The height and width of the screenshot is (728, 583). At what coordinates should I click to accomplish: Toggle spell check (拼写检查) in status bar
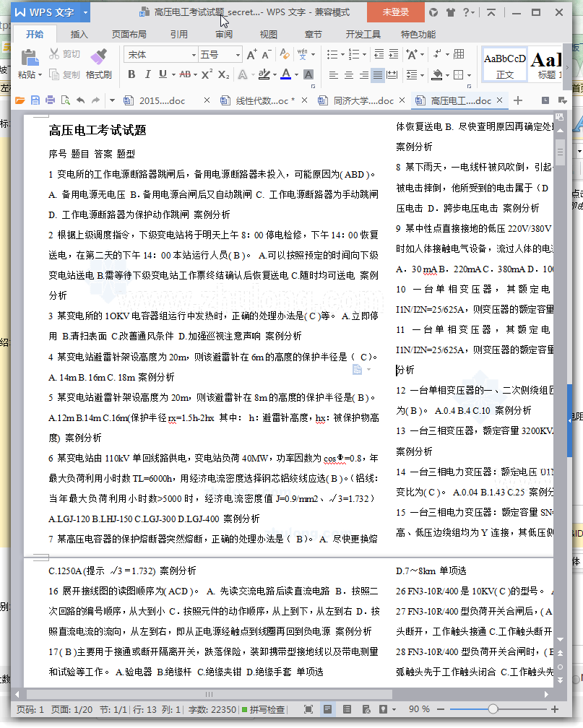coord(264,709)
